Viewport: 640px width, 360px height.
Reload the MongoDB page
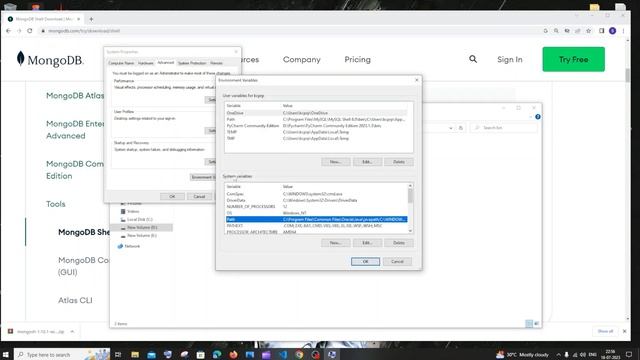[29, 31]
